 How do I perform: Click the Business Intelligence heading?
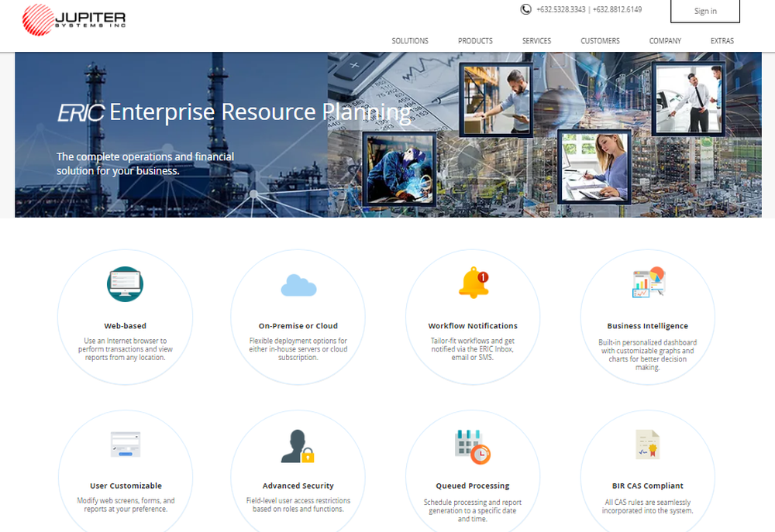click(647, 326)
